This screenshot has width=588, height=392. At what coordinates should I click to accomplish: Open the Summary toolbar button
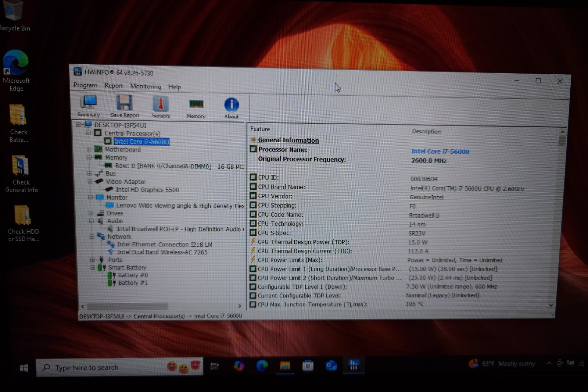[89, 106]
